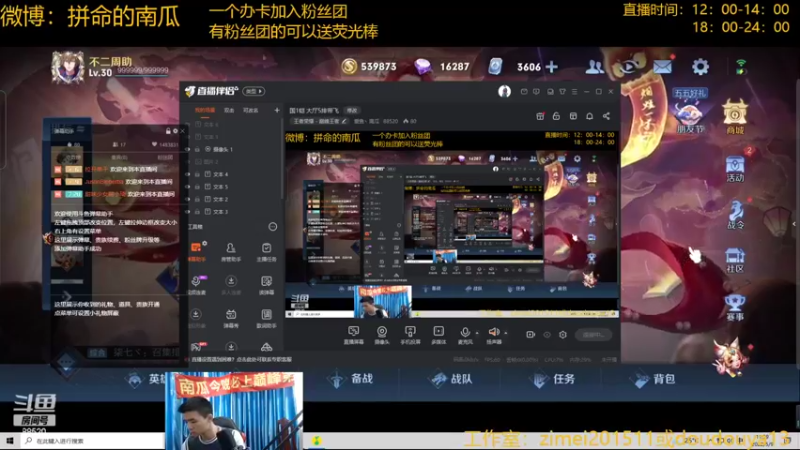Open the 弹幕秀 danmaku show tool
This screenshot has height=450, width=800.
tap(231, 318)
